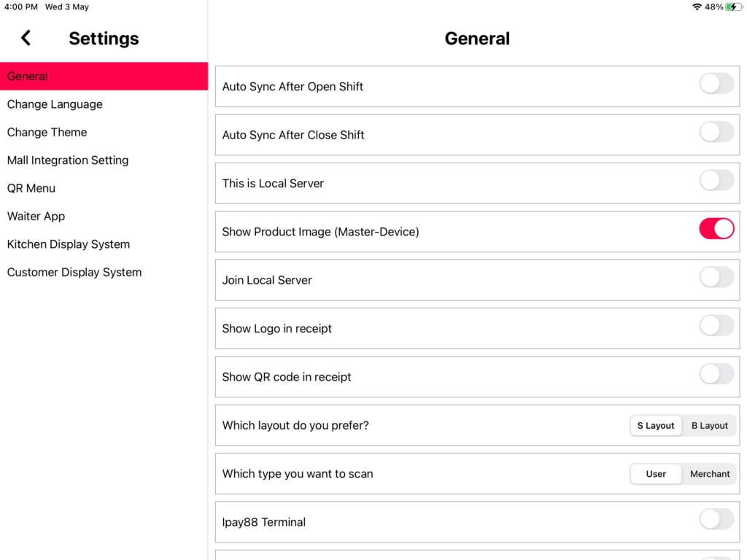Open Kitchen Display System settings
This screenshot has height=560, width=747.
coord(69,244)
